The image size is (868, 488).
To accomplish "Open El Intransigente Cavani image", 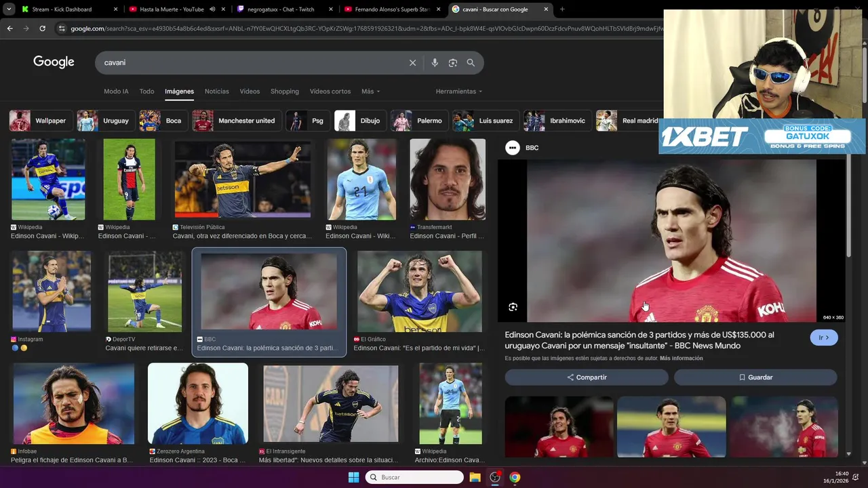I will pos(331,403).
